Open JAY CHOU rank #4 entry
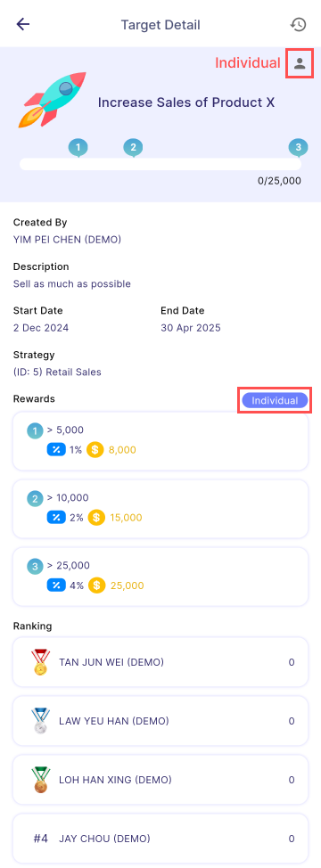Screen dimensions: 321x868 click(160, 838)
